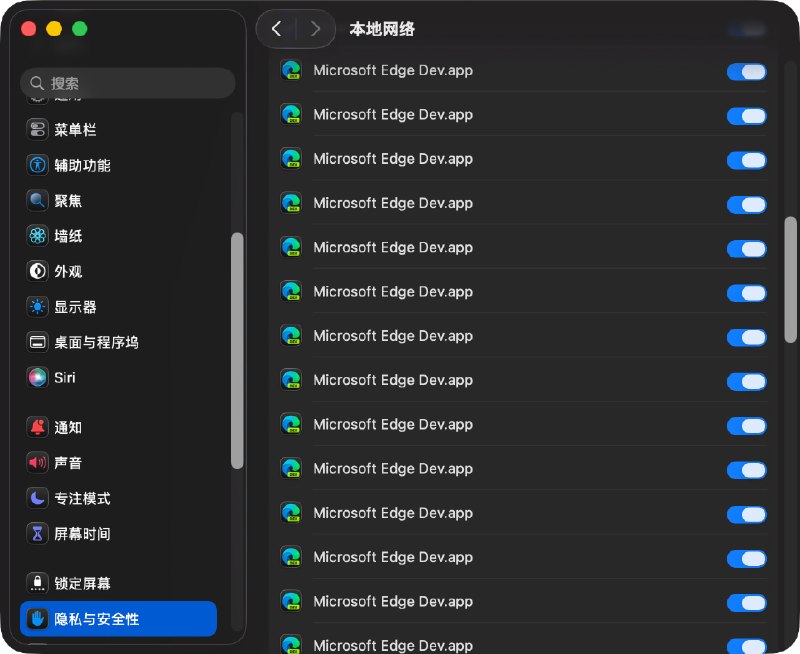Go back with the left chevron
This screenshot has height=654, width=800.
277,29
